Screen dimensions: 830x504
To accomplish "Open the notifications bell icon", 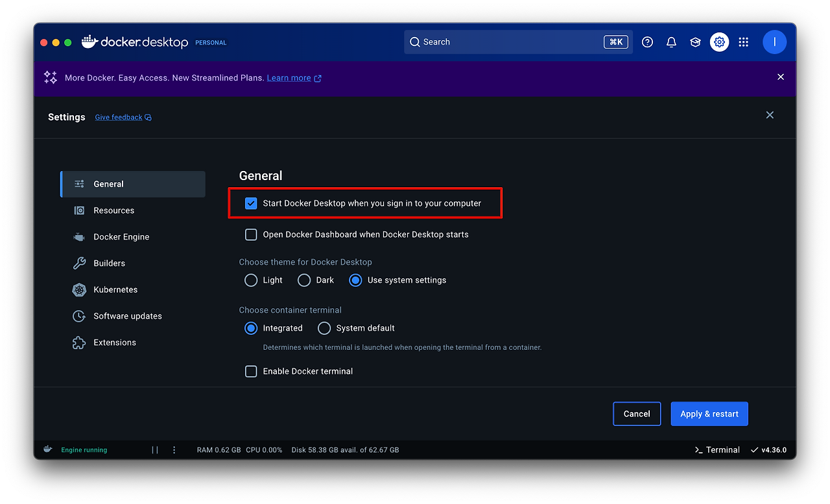I will 671,42.
